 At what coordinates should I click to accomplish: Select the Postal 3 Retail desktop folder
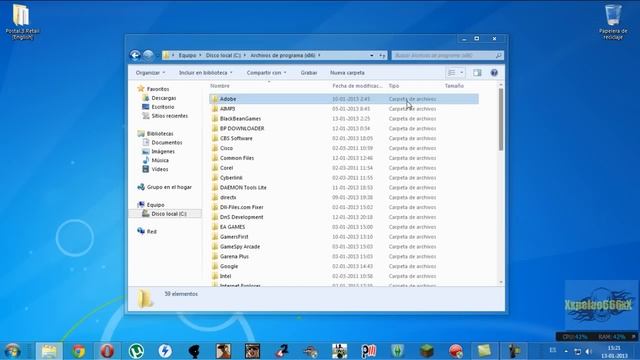[x=22, y=21]
